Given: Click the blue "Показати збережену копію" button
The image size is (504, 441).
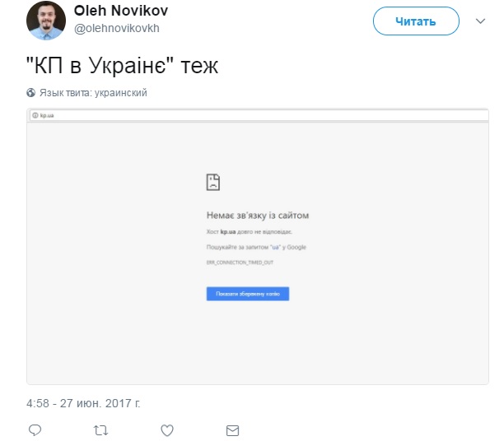Looking at the screenshot, I should click(247, 294).
